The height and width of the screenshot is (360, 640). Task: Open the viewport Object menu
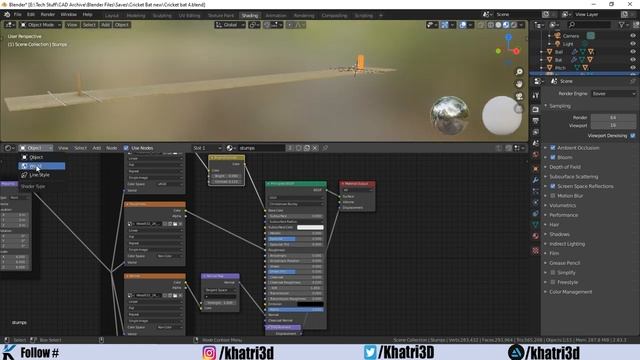point(122,25)
